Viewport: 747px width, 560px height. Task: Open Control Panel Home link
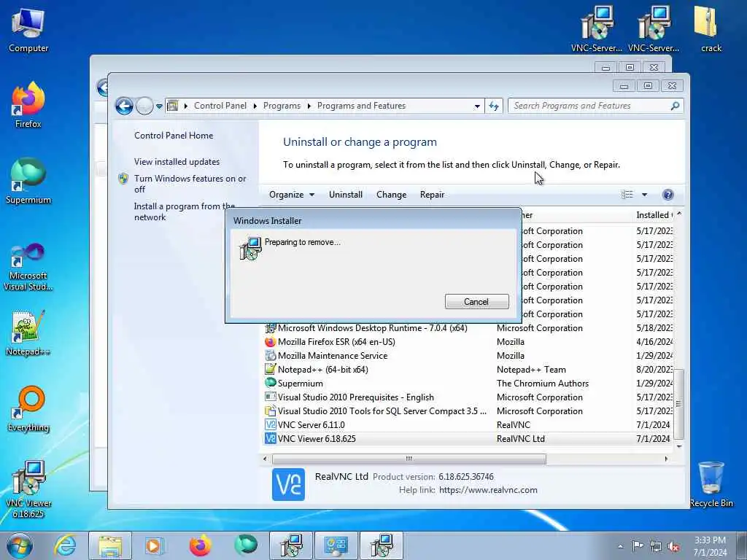pyautogui.click(x=174, y=135)
